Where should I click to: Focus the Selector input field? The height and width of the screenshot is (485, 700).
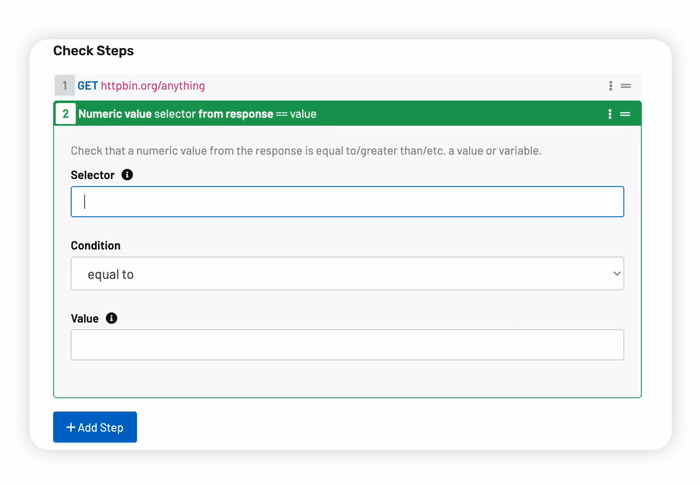(x=347, y=202)
